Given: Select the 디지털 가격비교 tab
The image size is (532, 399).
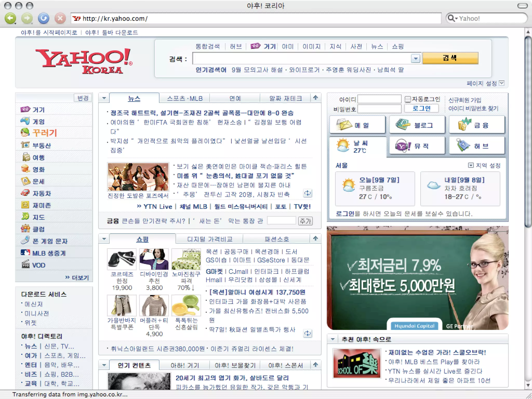Looking at the screenshot, I should point(210,239).
